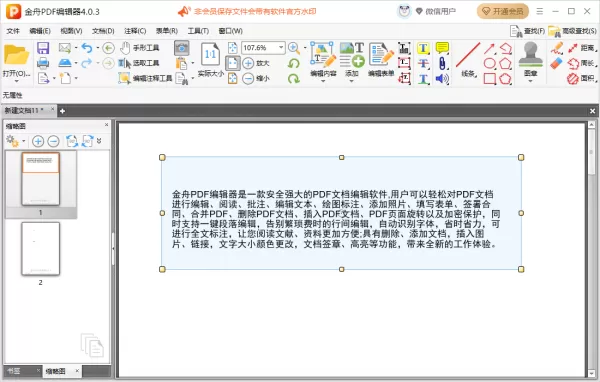Viewport: 600px width, 382px height.
Task: Select the eraser tool
Action: [556, 63]
